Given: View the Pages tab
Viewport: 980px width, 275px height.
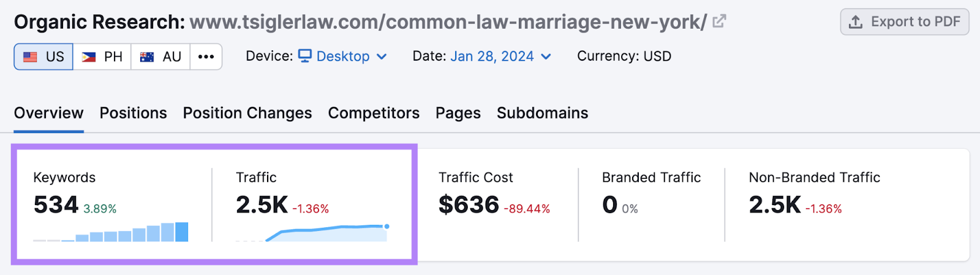Looking at the screenshot, I should point(458,113).
